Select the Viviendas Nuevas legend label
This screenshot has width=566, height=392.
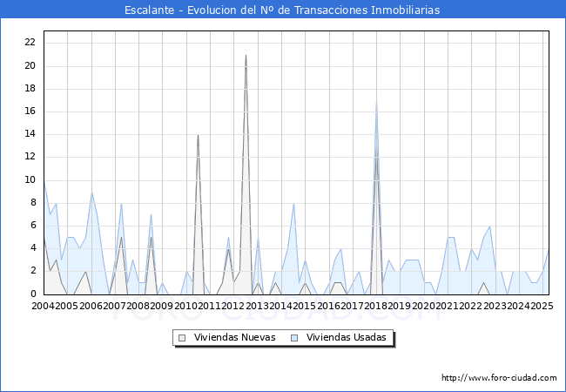coord(234,337)
